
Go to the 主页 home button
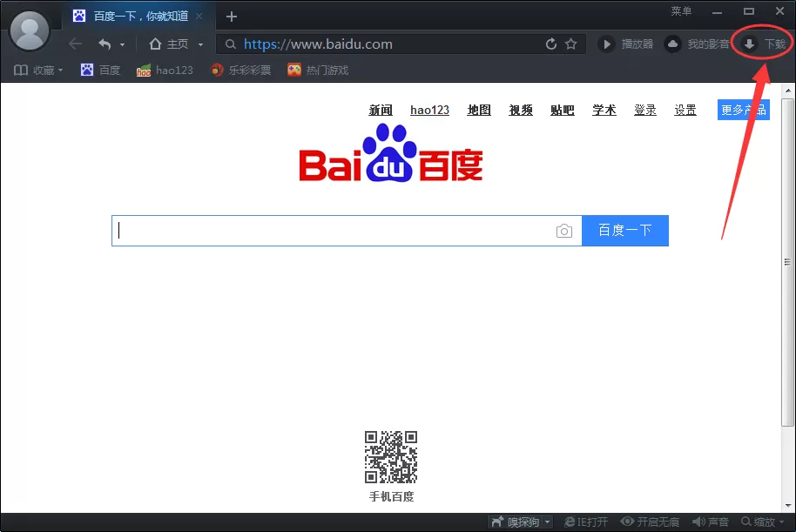tap(169, 44)
